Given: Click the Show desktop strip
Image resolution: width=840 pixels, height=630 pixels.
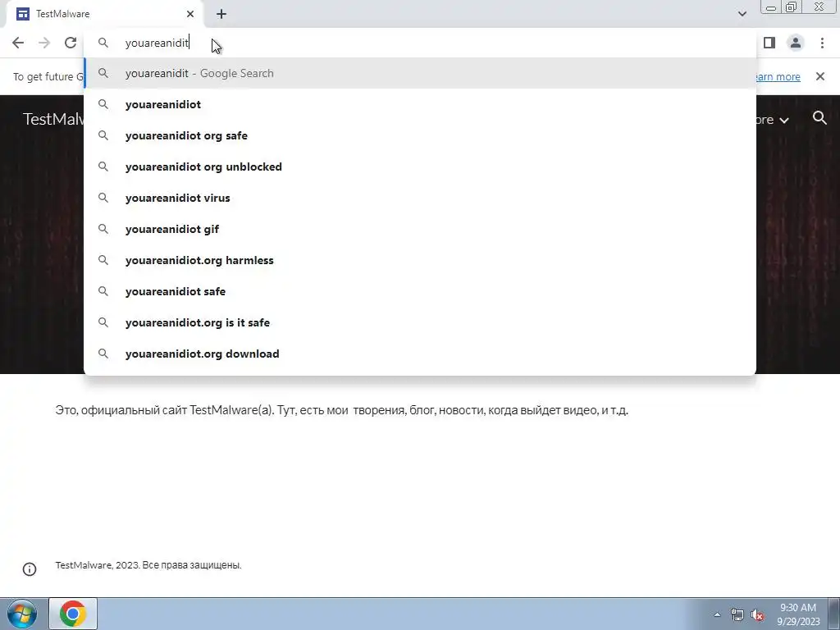Looking at the screenshot, I should click(834, 614).
